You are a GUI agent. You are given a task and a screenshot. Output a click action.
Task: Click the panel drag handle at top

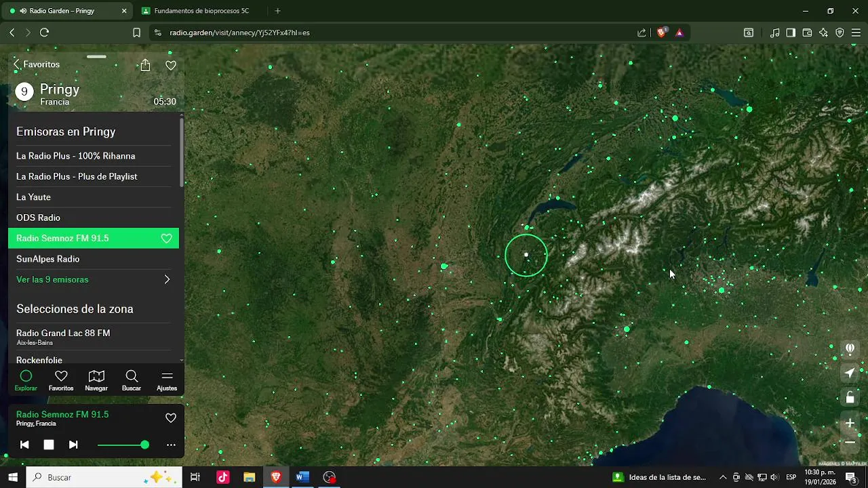(x=96, y=57)
